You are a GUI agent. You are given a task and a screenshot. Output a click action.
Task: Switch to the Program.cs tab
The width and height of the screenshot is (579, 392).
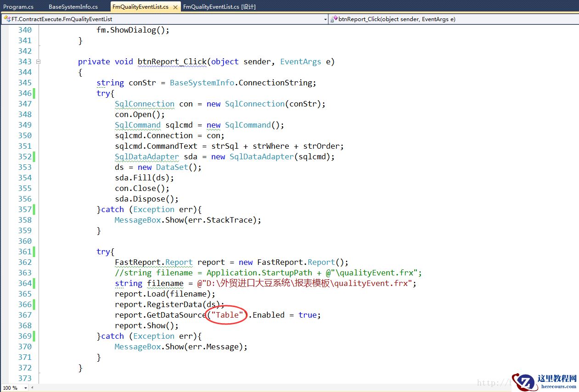[18, 7]
